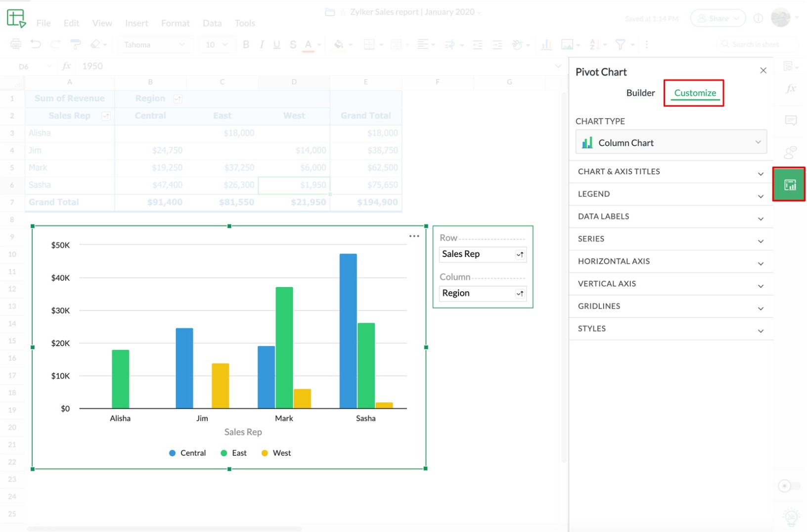
Task: Click the undo arrow icon
Action: [x=36, y=44]
